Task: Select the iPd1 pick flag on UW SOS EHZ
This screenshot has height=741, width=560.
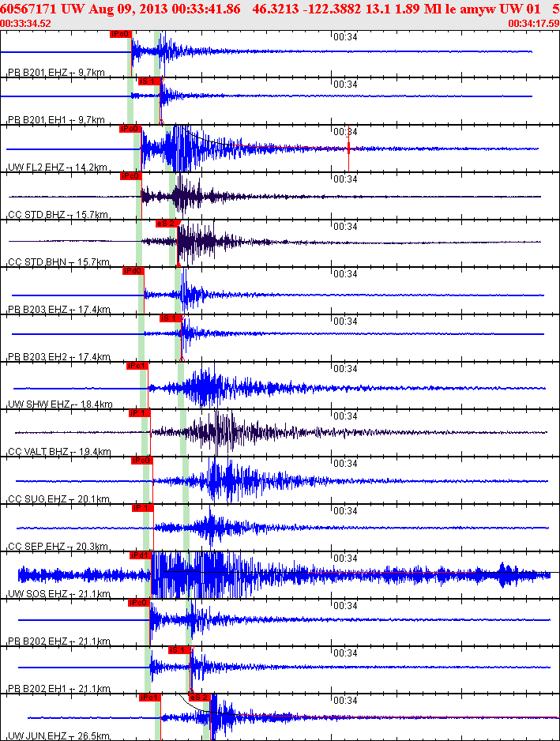Action: [140, 555]
